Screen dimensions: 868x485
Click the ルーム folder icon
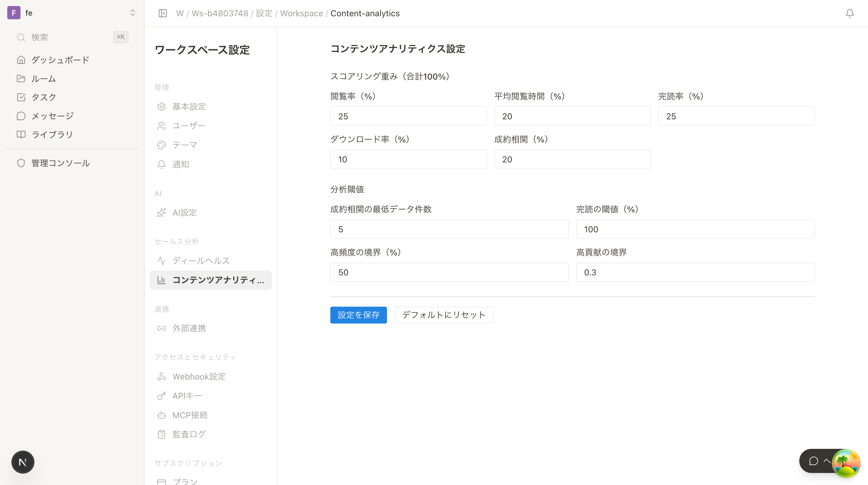pos(21,79)
